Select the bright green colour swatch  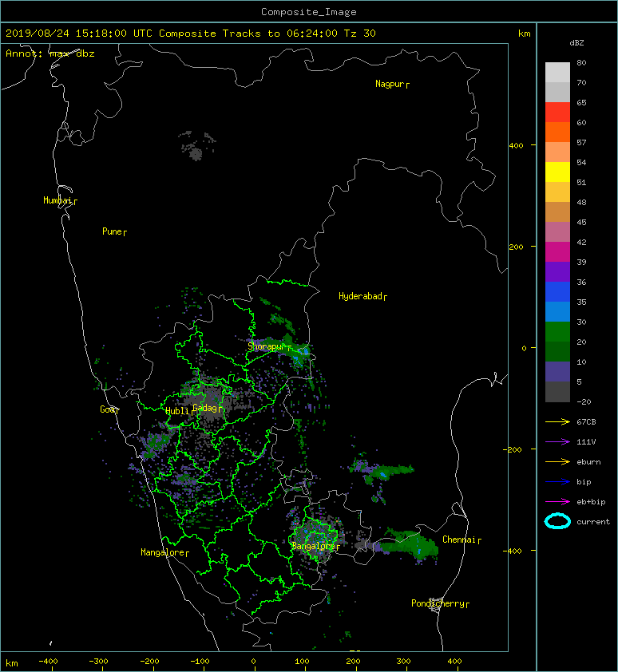pos(557,332)
